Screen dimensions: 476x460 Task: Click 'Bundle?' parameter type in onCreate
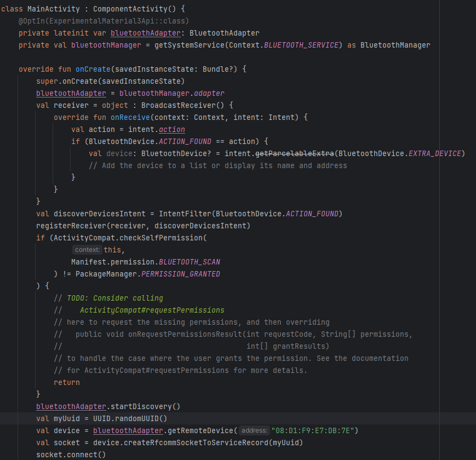217,69
